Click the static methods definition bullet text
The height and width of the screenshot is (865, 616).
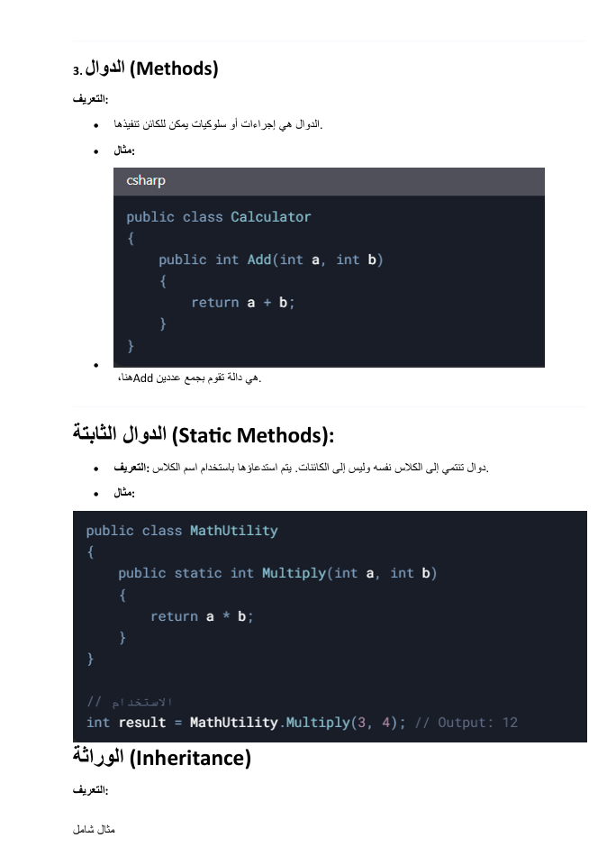click(x=301, y=468)
